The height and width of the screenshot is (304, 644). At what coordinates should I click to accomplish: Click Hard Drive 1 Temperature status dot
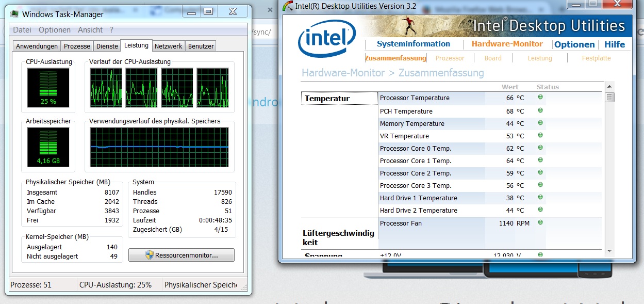tap(540, 197)
